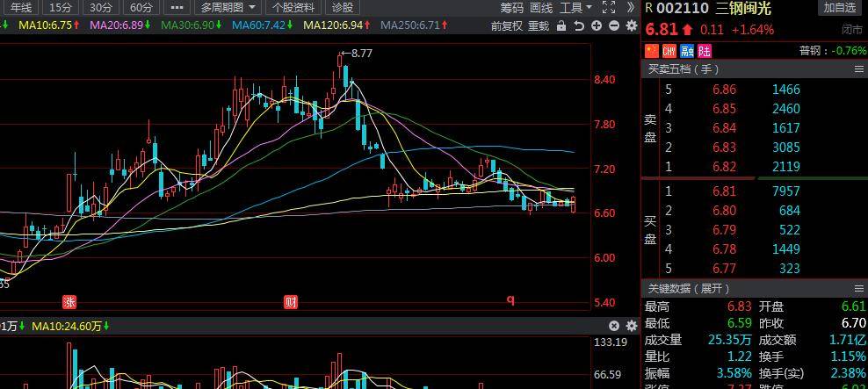Click the fullscreen expand icon
Image resolution: width=868 pixels, height=389 pixels.
pos(608,8)
